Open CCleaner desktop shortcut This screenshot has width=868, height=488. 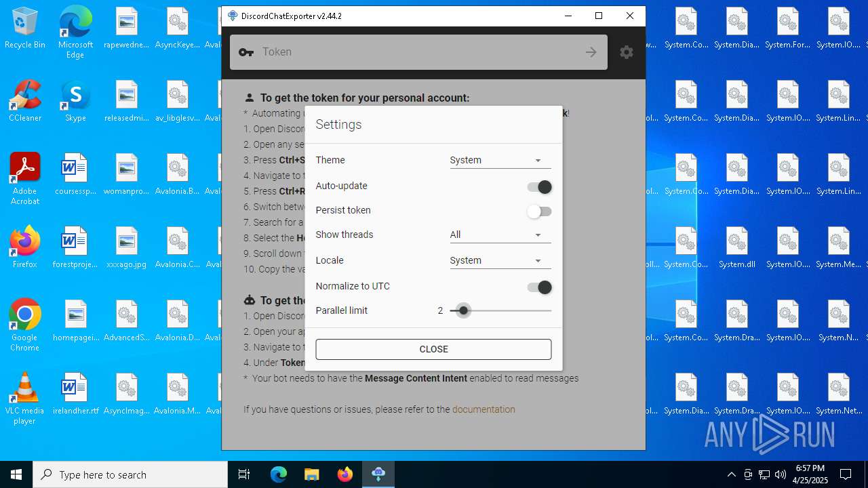(x=25, y=101)
